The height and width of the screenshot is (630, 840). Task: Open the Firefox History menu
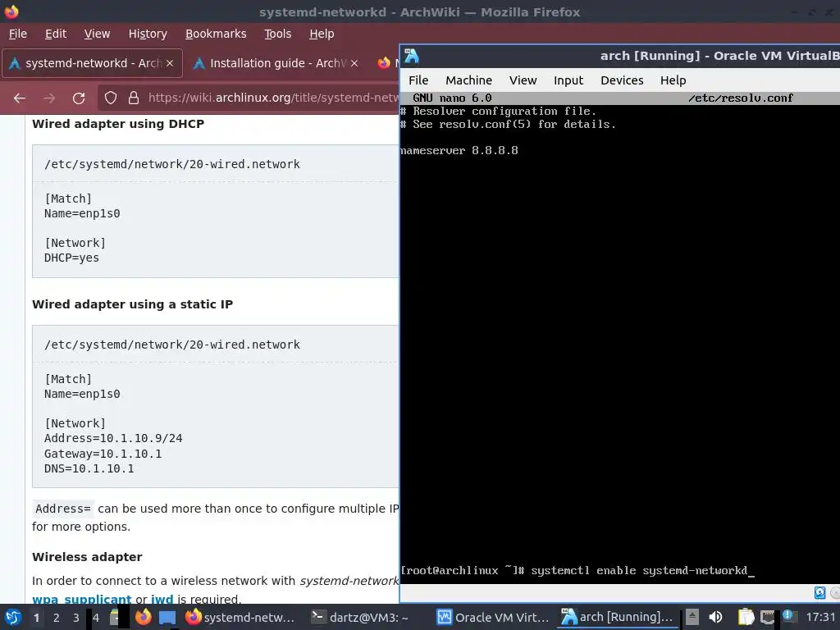point(148,34)
